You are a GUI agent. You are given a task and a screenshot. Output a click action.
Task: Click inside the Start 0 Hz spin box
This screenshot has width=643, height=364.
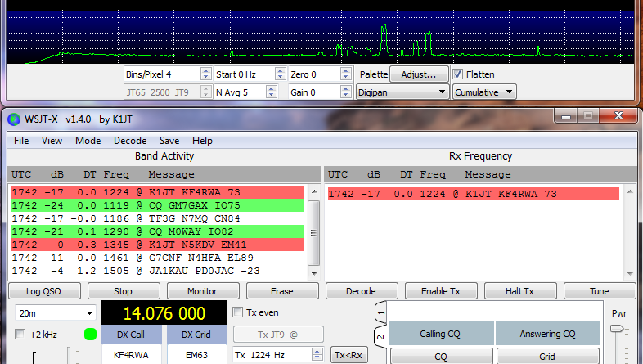(245, 74)
